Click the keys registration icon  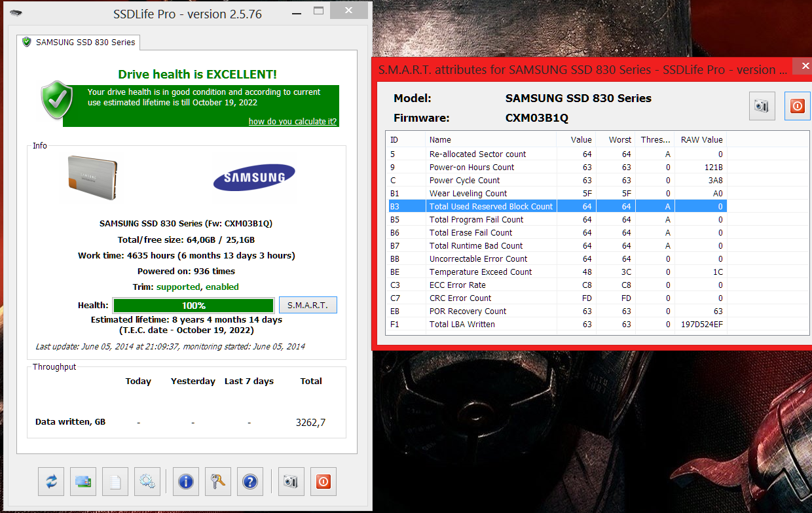(x=218, y=482)
